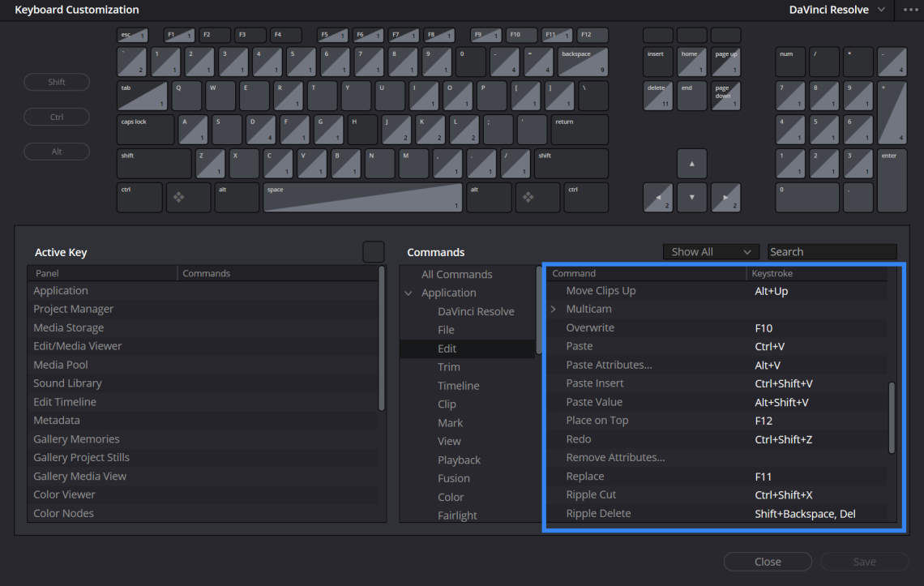Viewport: 924px width, 586px height.
Task: Toggle the Shift modifier button
Action: tap(57, 82)
